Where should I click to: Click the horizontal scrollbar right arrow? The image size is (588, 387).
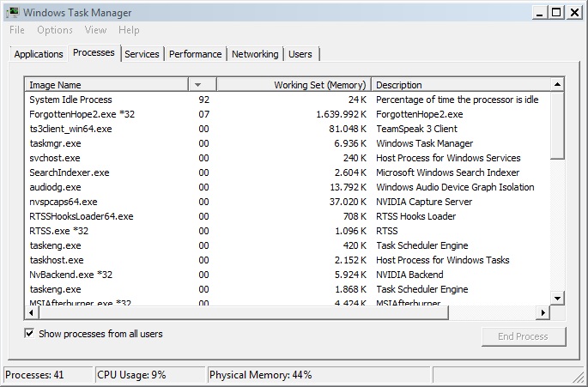click(x=543, y=312)
